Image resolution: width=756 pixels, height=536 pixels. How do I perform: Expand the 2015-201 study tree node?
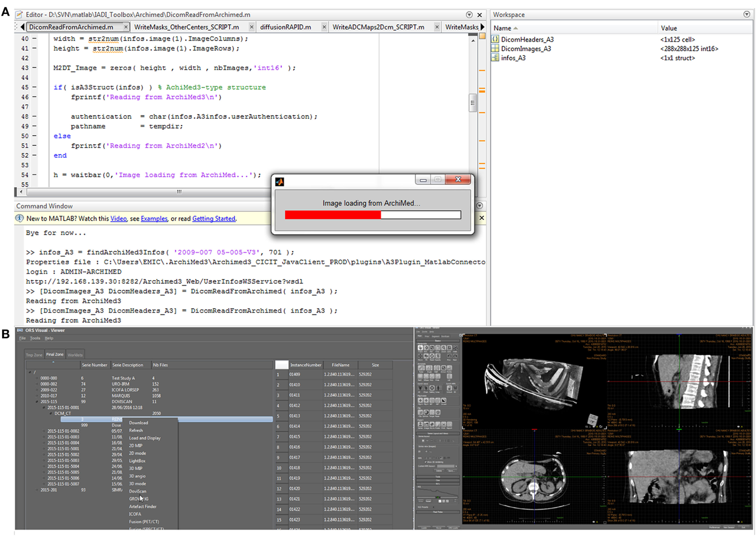point(37,490)
